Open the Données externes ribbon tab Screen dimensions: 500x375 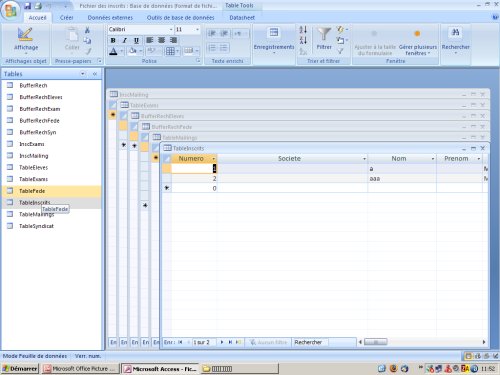pos(110,18)
